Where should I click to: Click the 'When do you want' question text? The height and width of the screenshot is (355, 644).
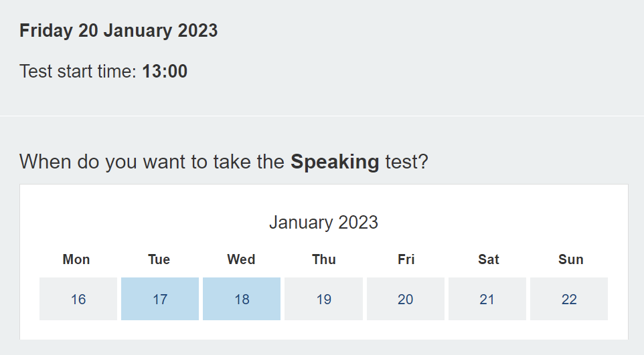click(x=154, y=162)
